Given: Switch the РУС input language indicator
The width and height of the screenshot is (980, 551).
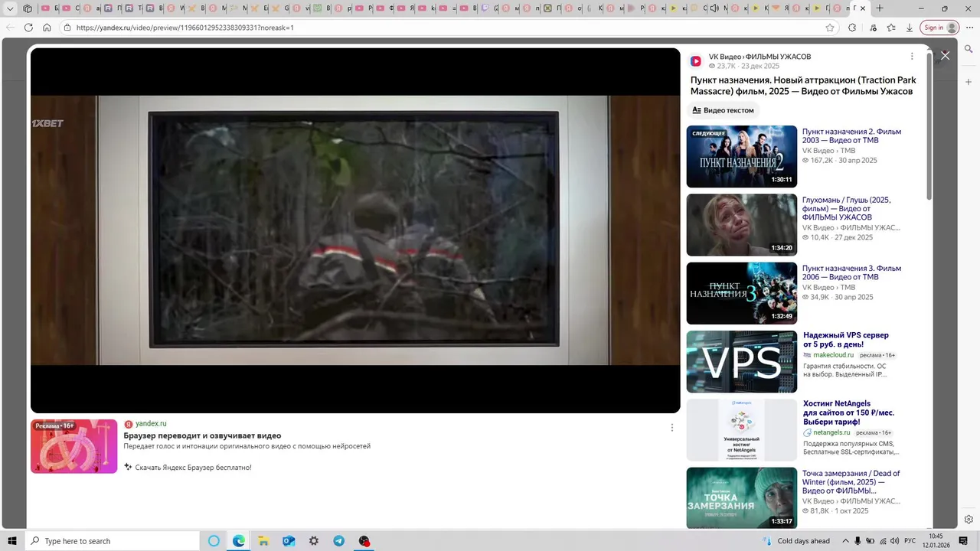Looking at the screenshot, I should 910,541.
